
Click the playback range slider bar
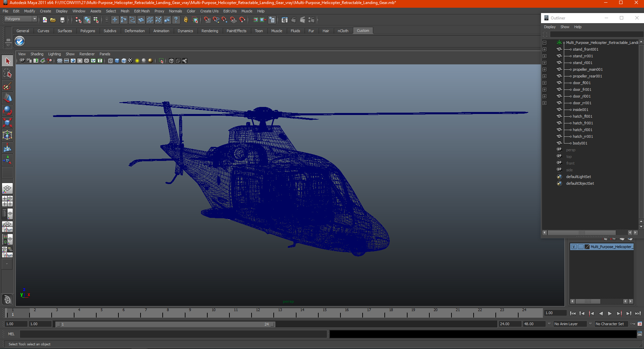[165, 324]
